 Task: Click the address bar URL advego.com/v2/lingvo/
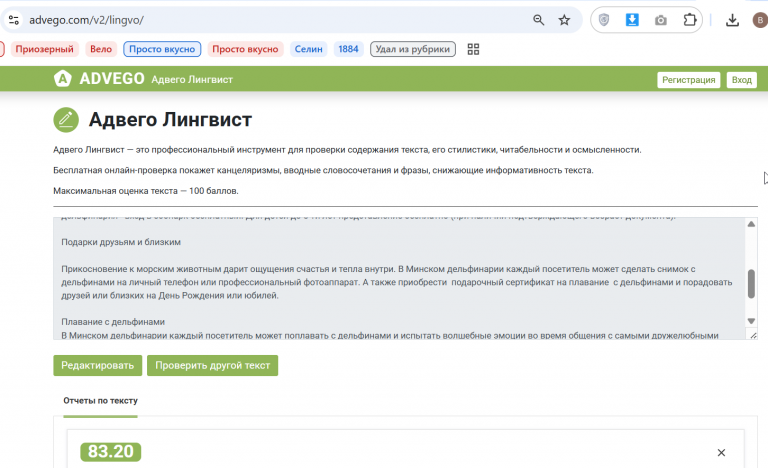pyautogui.click(x=86, y=20)
